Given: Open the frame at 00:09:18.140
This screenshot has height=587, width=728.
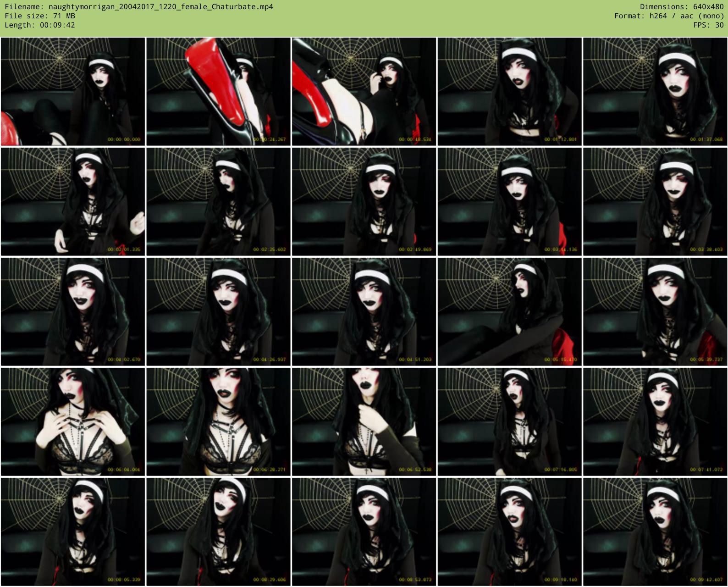Looking at the screenshot, I should pos(509,532).
